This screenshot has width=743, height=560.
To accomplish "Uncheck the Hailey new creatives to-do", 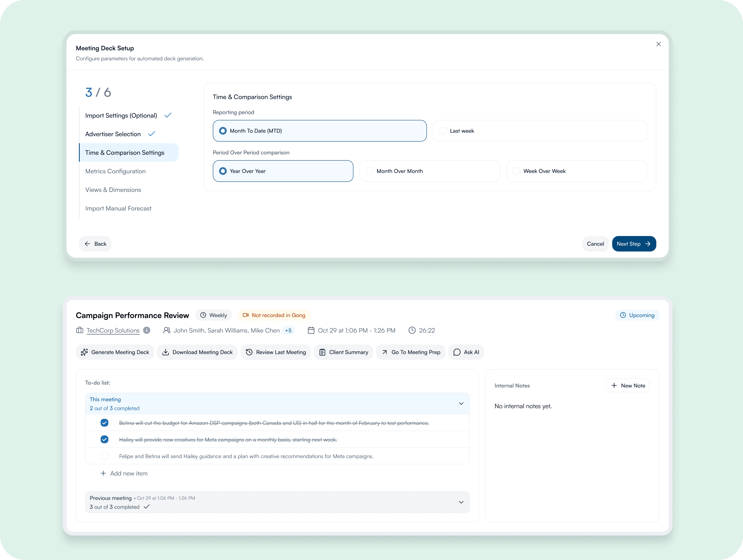I will point(104,439).
